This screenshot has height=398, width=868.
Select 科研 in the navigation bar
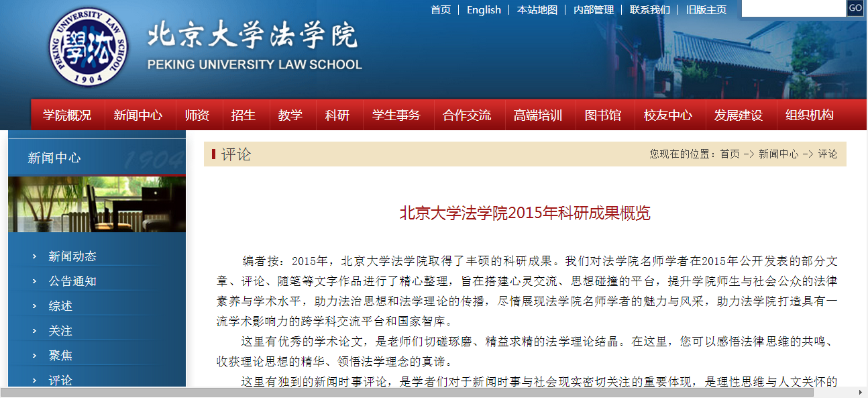pos(337,115)
